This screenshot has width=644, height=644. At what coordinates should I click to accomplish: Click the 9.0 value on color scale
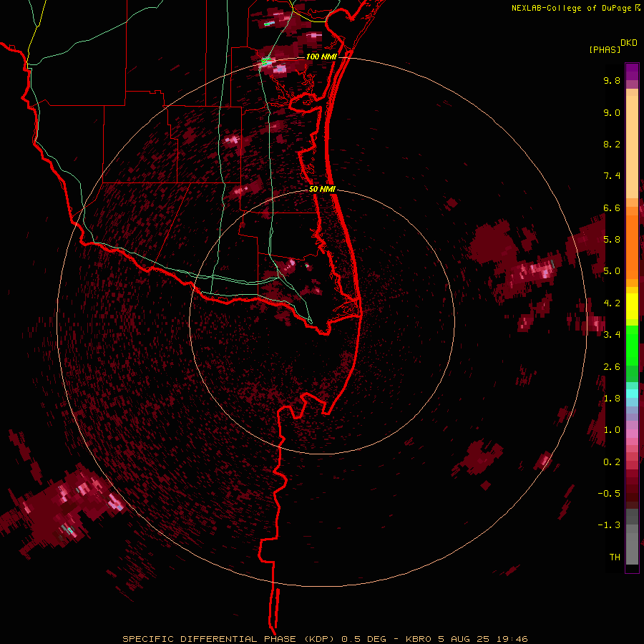[612, 112]
